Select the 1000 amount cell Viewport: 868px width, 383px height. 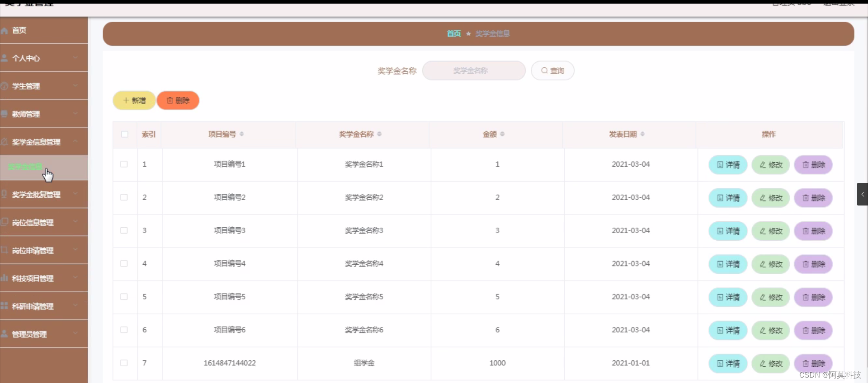coord(497,363)
